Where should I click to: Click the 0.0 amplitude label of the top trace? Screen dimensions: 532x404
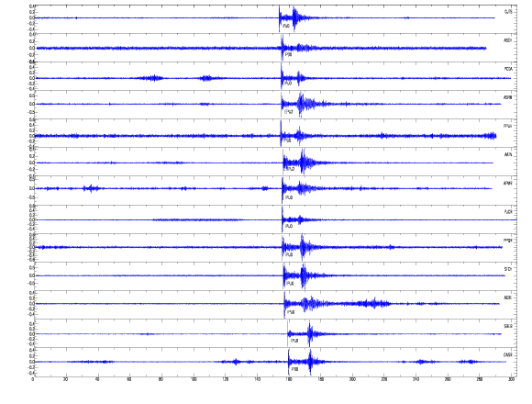tap(31, 18)
